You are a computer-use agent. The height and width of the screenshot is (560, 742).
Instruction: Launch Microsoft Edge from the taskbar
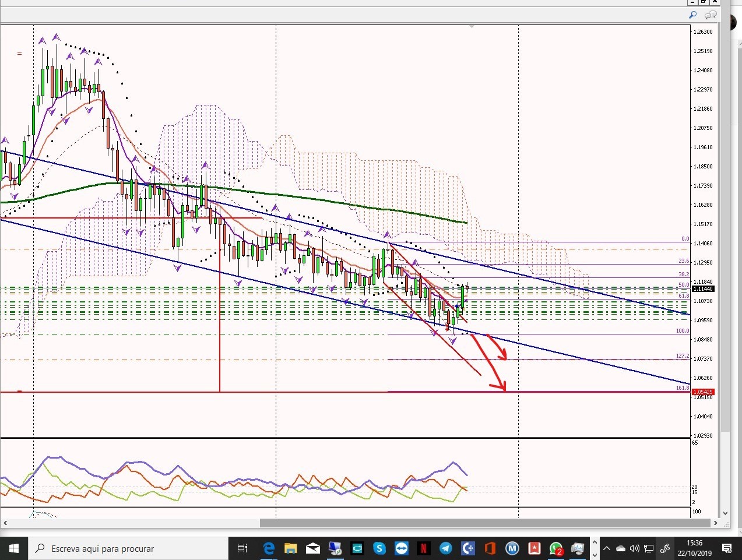269,548
